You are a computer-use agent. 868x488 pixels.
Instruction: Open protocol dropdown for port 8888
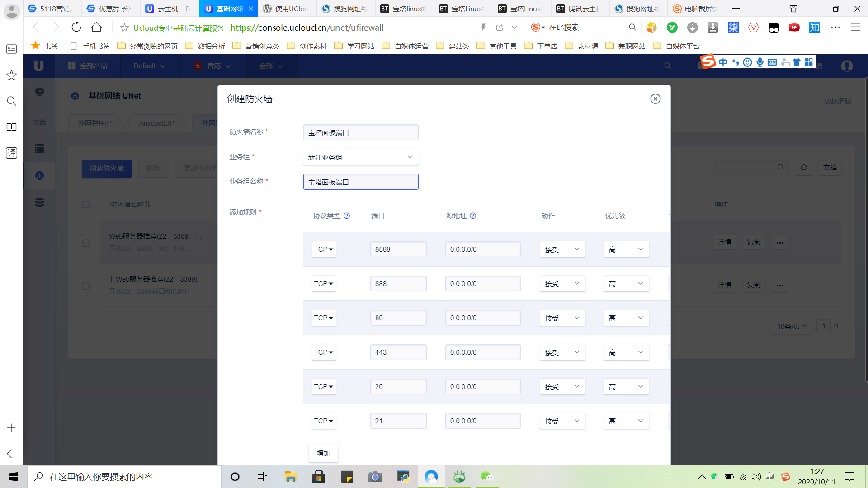click(324, 249)
